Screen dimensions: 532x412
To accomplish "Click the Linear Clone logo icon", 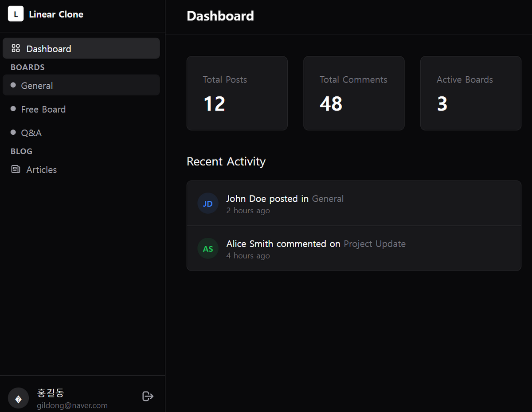I will tap(16, 14).
